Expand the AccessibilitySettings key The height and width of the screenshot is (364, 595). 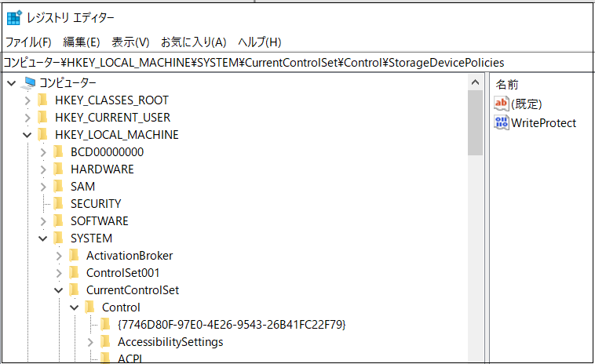(90, 342)
